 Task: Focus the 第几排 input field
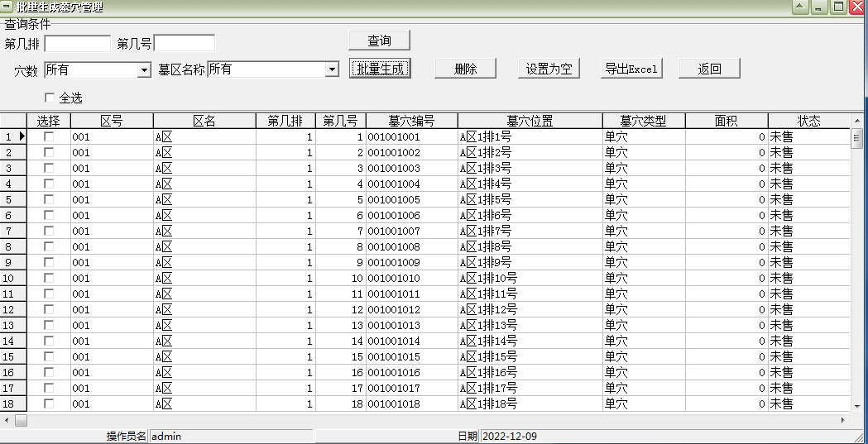tap(78, 43)
